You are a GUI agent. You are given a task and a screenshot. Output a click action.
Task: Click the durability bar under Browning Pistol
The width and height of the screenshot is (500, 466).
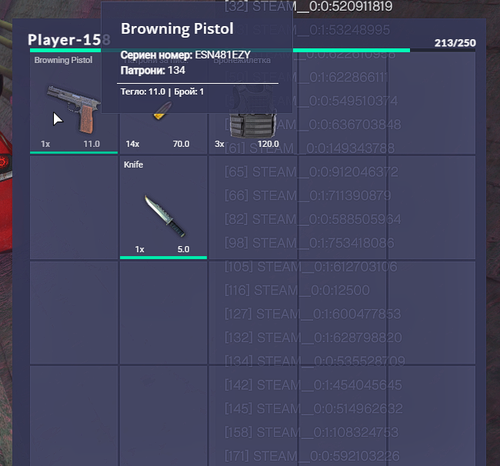point(74,153)
